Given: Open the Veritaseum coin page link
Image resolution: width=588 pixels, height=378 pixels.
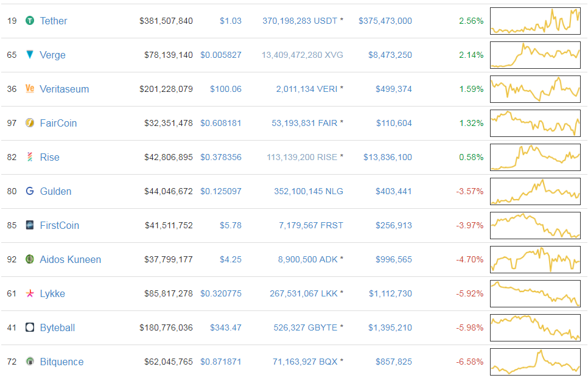Looking at the screenshot, I should click(x=64, y=89).
